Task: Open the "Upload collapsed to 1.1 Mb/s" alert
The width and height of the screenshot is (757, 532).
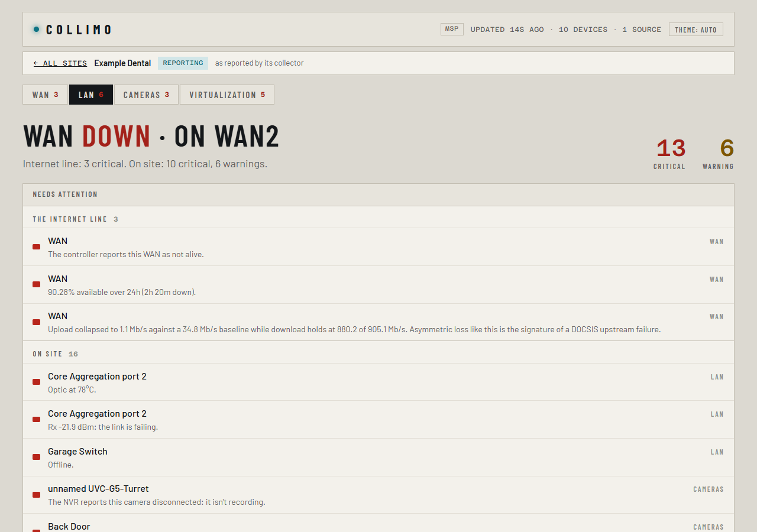Action: (378, 322)
